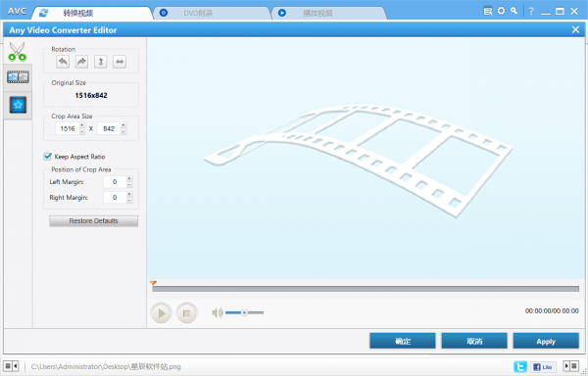
Task: Click the crop width field 1516
Action: pos(68,128)
